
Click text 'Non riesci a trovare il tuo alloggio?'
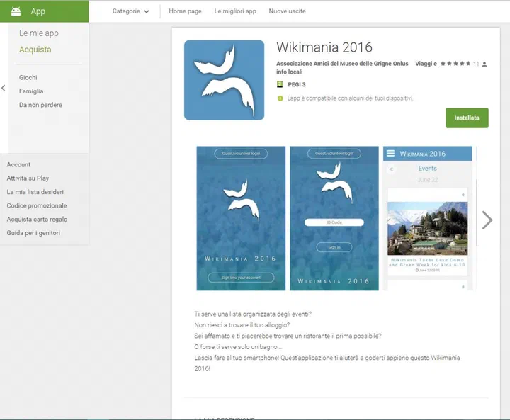(242, 324)
